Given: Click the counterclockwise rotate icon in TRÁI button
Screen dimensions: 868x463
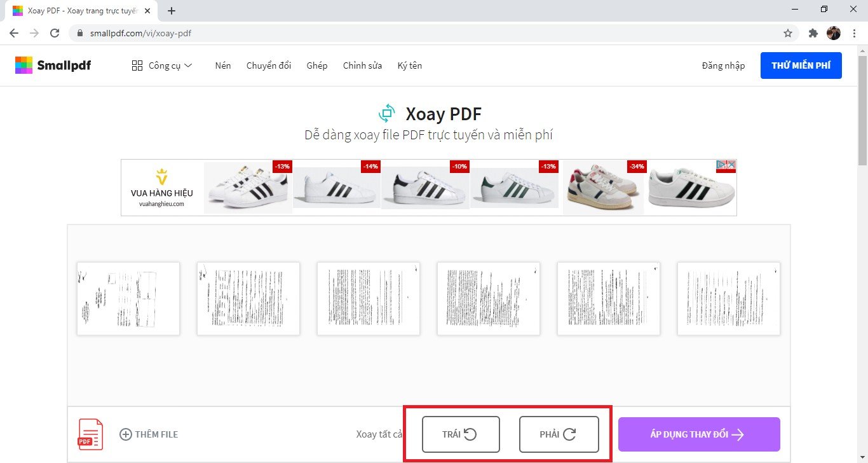Looking at the screenshot, I should (x=470, y=434).
